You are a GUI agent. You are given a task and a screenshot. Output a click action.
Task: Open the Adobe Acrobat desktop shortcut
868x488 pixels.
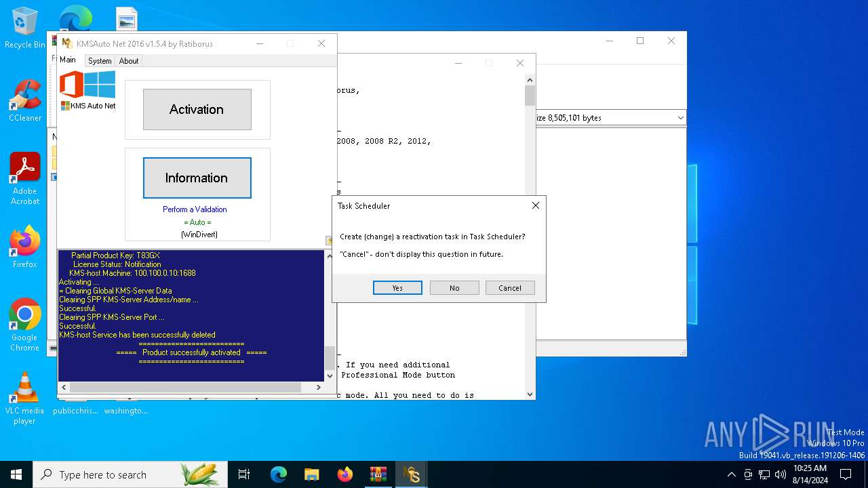pyautogui.click(x=25, y=178)
